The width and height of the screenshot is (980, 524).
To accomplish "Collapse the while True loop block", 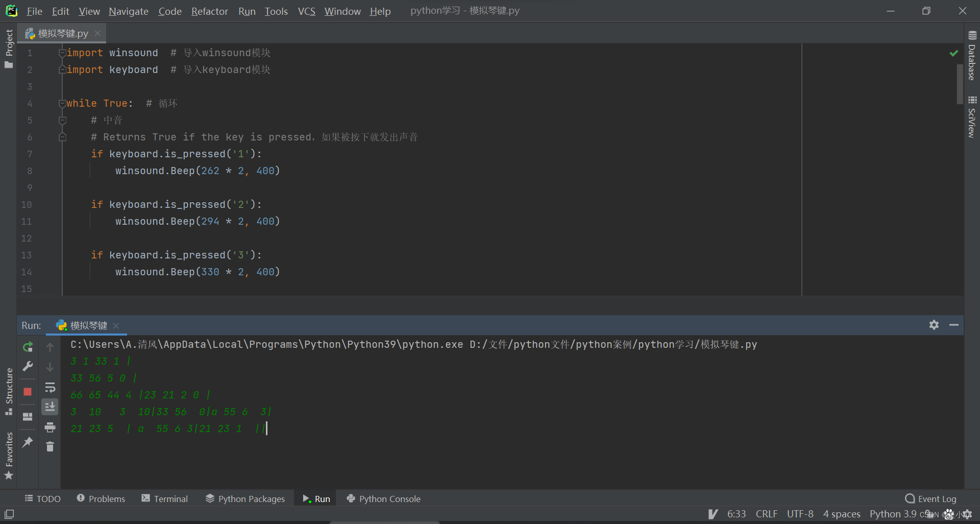I will tap(62, 103).
